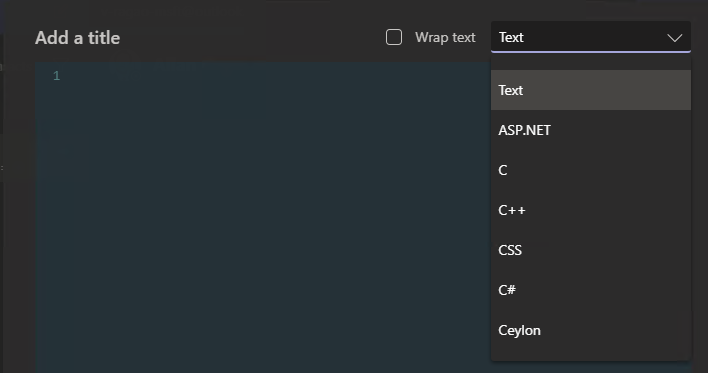Select the C++ language option
The image size is (708, 373).
point(591,210)
